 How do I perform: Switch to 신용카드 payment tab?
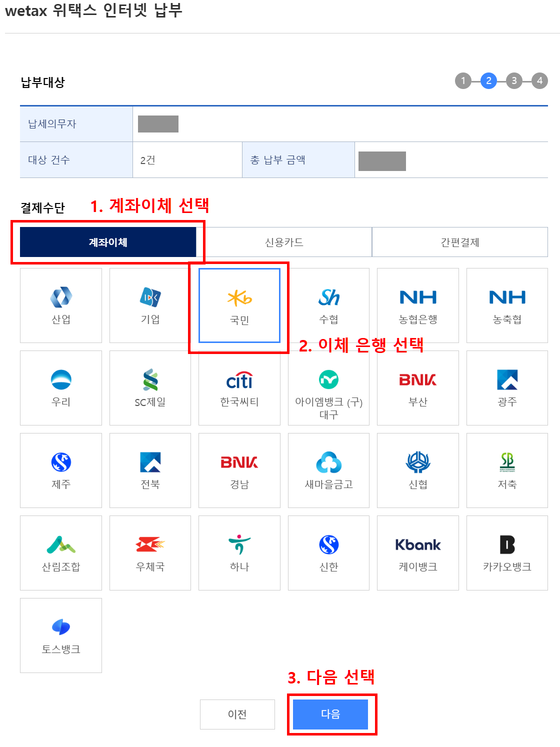click(x=284, y=242)
